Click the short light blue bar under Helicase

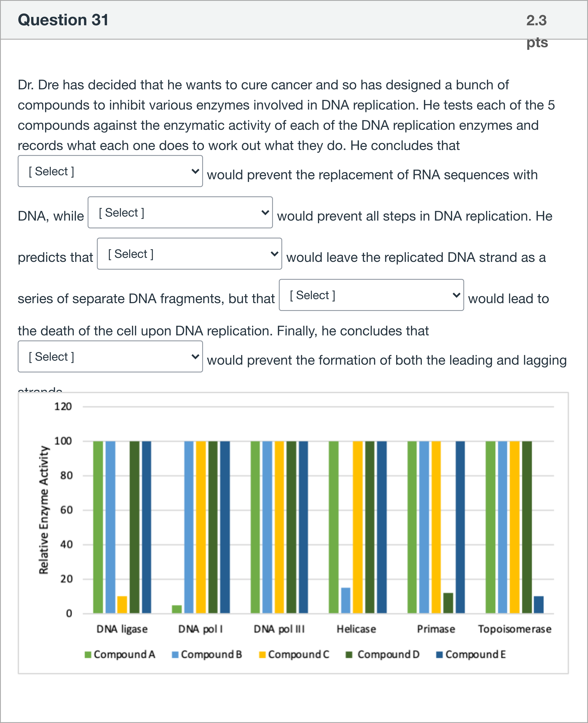345,600
